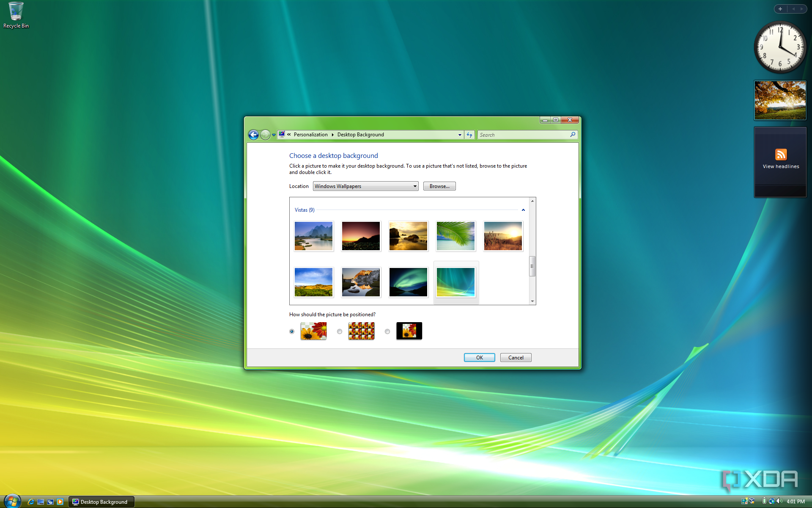The image size is (812, 508).
Task: Click the Refresh button beside address bar
Action: (469, 135)
